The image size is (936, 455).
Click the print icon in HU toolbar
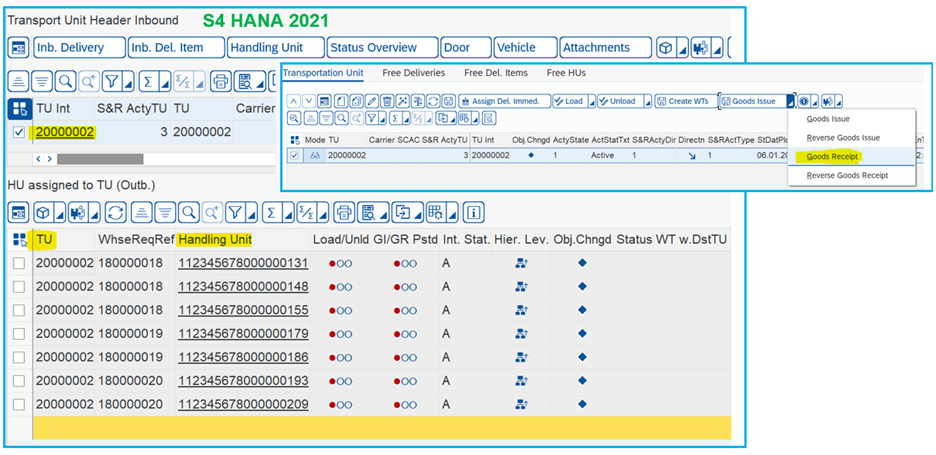pos(344,212)
